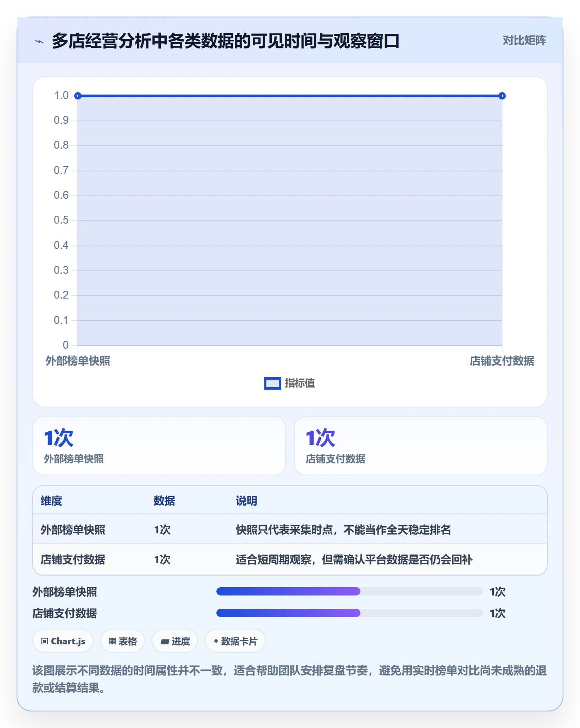Open the 1次 外部榜单快照 stat card
The width and height of the screenshot is (580, 728).
(x=159, y=446)
